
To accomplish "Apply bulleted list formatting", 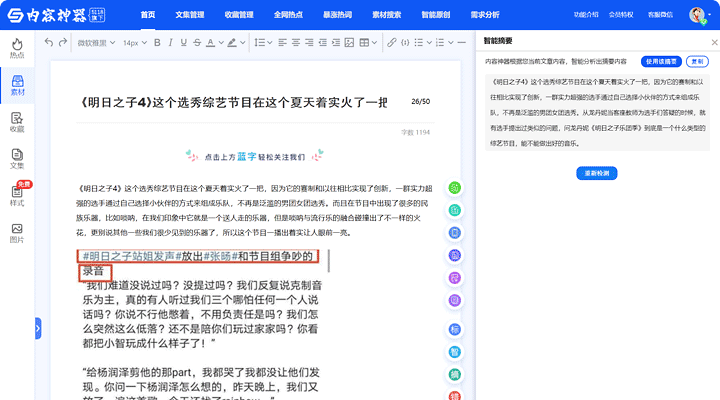I will pyautogui.click(x=418, y=43).
